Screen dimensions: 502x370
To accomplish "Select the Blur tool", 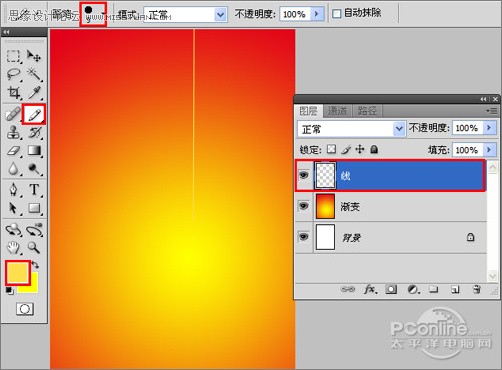I will [x=13, y=169].
